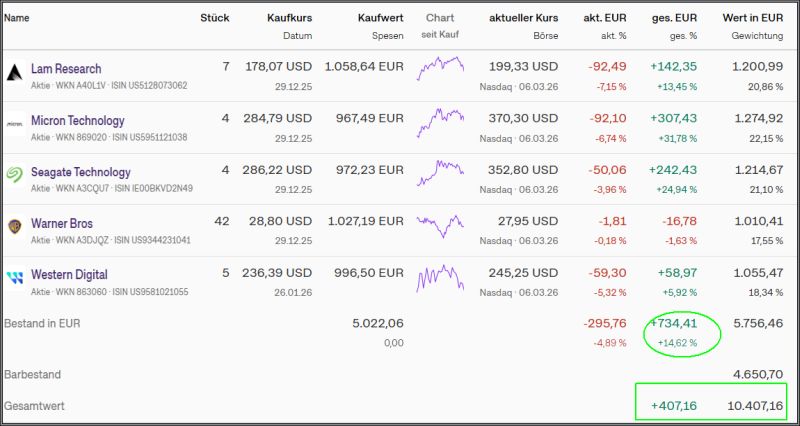Open the Warner Bros stock link
The image size is (800, 426).
tap(62, 223)
